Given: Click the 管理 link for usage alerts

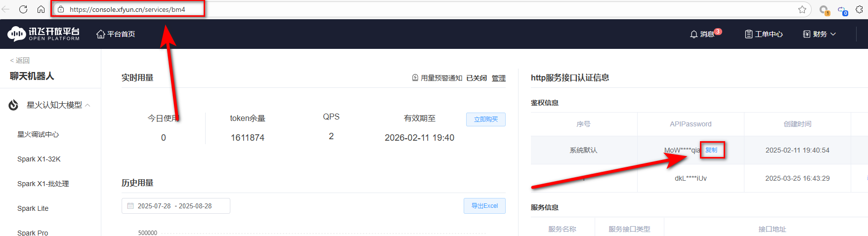Looking at the screenshot, I should (x=498, y=78).
